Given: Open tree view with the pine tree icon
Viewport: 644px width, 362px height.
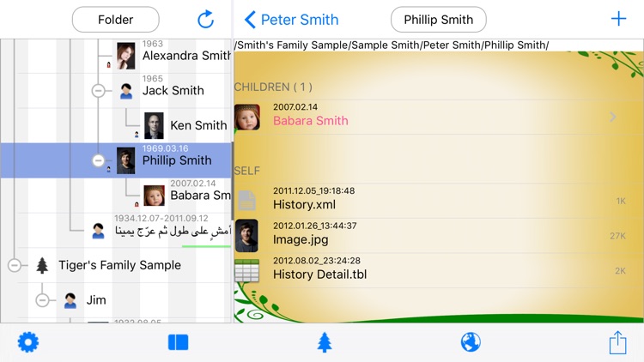Looking at the screenshot, I should (x=325, y=342).
